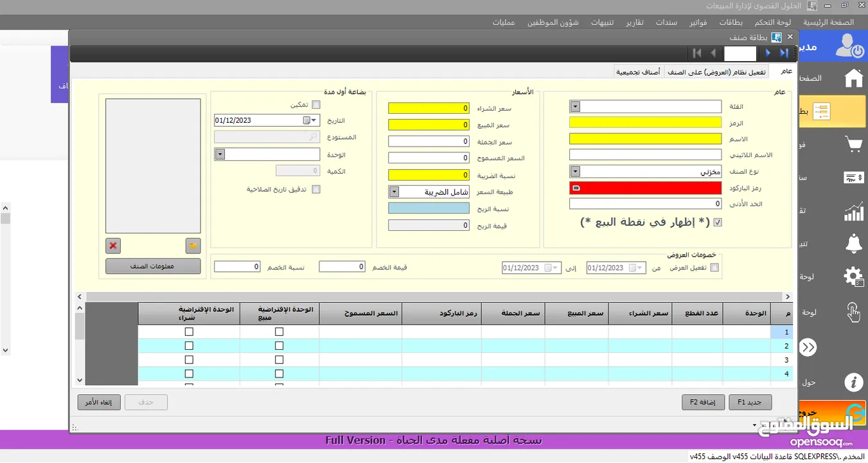Viewport: 868px width, 463px height.
Task: Open the الوحدة unit dropdown
Action: 220,154
